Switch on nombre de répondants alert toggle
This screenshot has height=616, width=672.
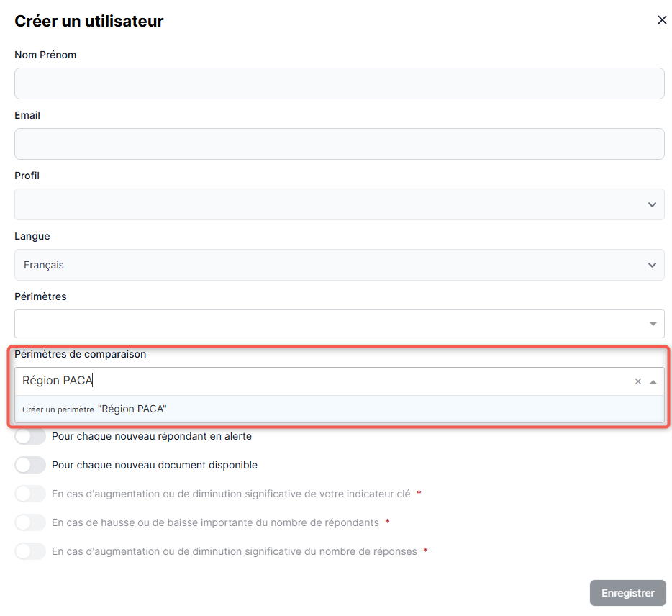coord(30,522)
